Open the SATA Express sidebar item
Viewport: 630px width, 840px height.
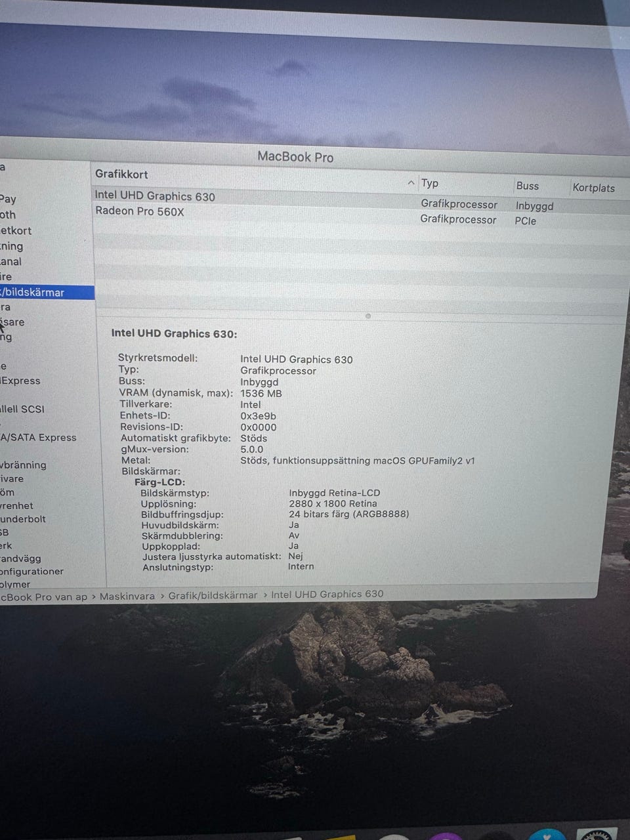[x=38, y=437]
